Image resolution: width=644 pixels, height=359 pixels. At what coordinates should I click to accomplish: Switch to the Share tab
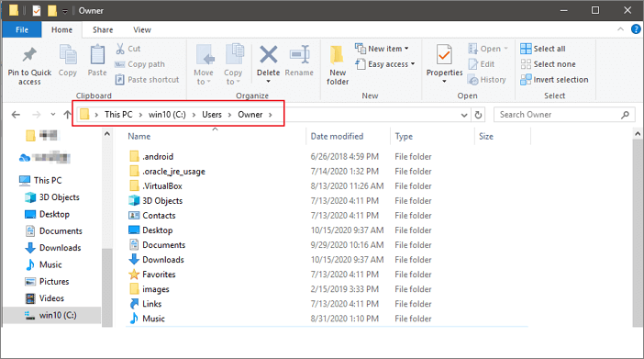(x=103, y=29)
